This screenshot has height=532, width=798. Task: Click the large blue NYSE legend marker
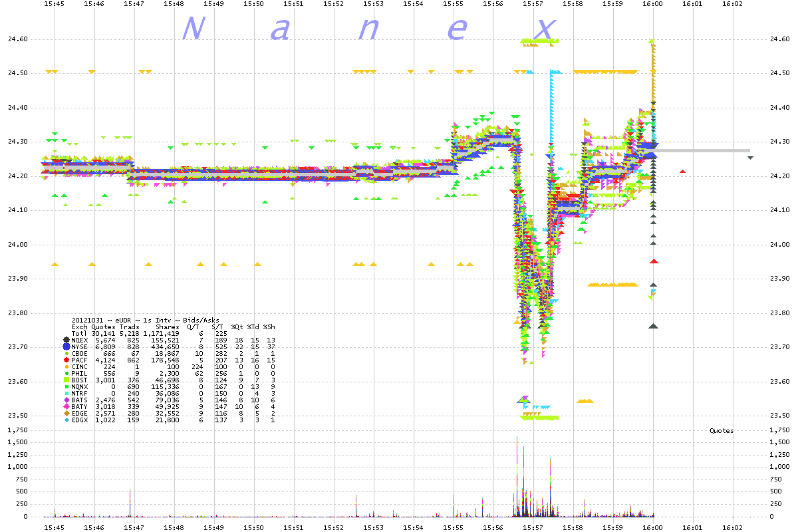66,346
